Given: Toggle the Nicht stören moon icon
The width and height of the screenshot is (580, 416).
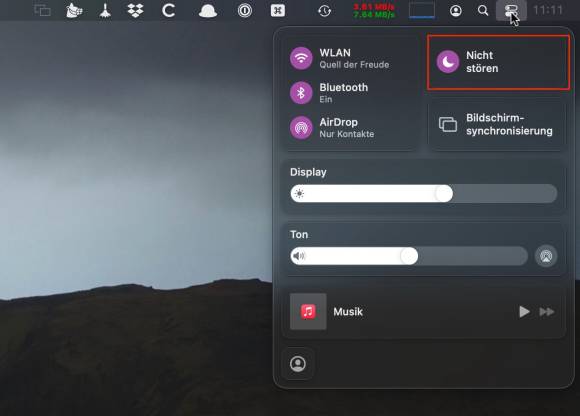Looking at the screenshot, I should pyautogui.click(x=448, y=62).
